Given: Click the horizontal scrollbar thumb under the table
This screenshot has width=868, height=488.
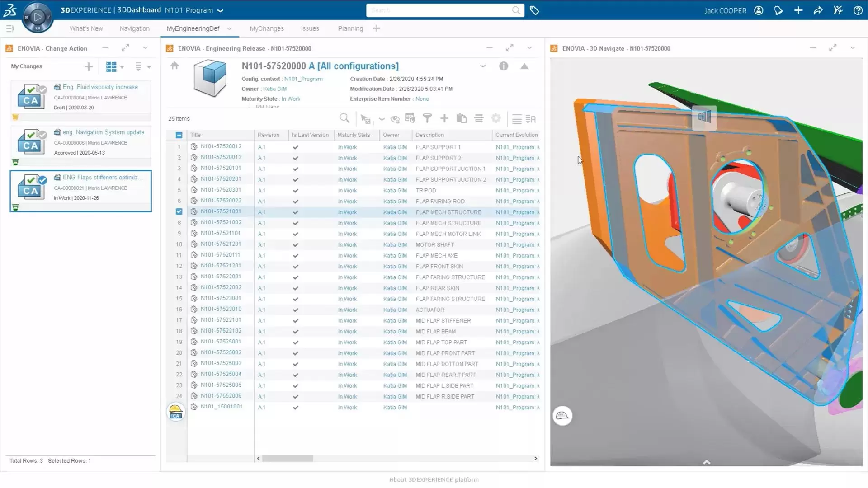Looking at the screenshot, I should (x=288, y=459).
